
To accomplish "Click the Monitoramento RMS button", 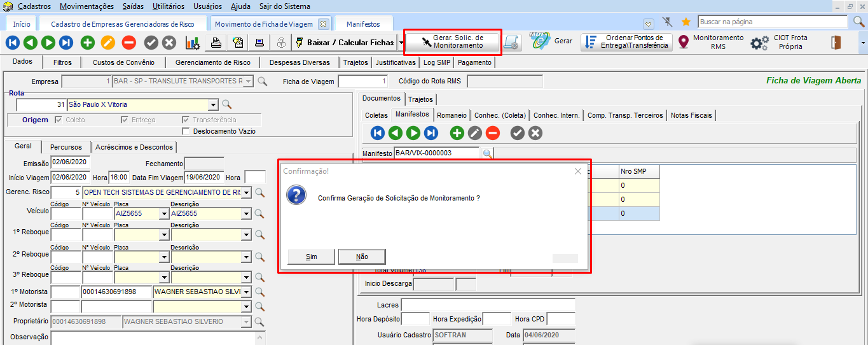I will [x=710, y=42].
